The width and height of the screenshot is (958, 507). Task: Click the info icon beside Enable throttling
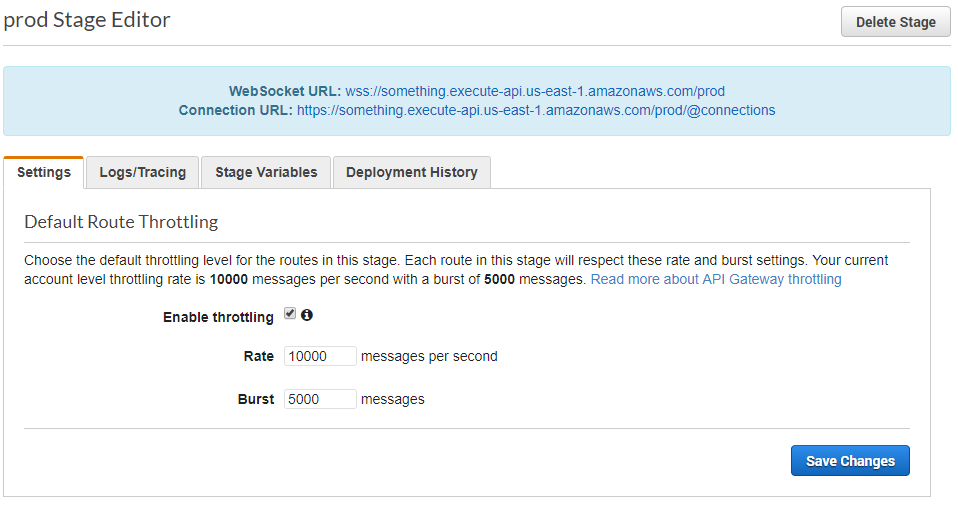click(307, 315)
